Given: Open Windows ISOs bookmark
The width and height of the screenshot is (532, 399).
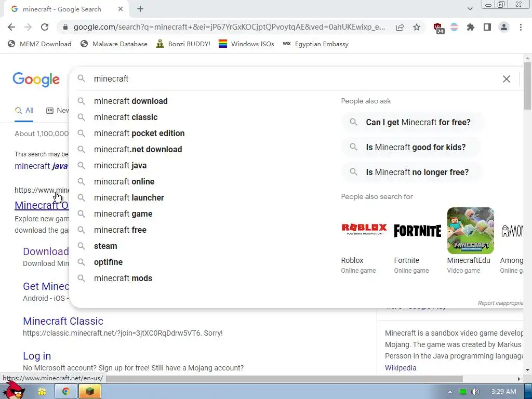Looking at the screenshot, I should coord(246,44).
